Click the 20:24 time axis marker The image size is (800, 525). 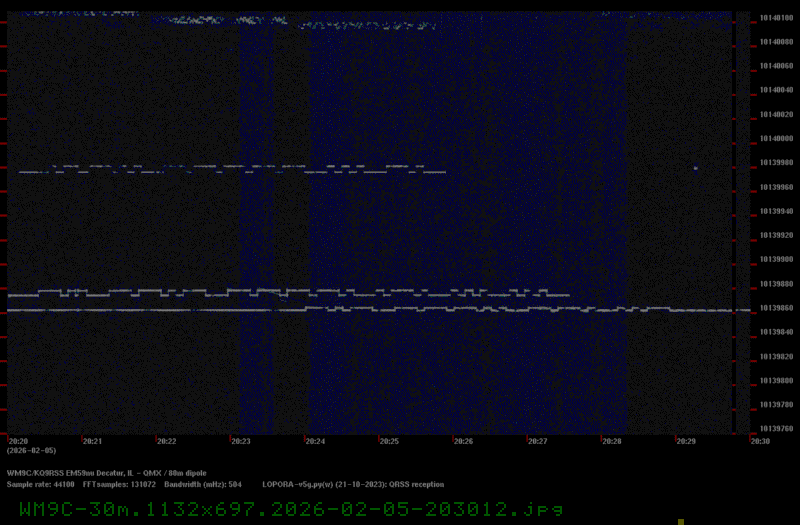(x=315, y=441)
